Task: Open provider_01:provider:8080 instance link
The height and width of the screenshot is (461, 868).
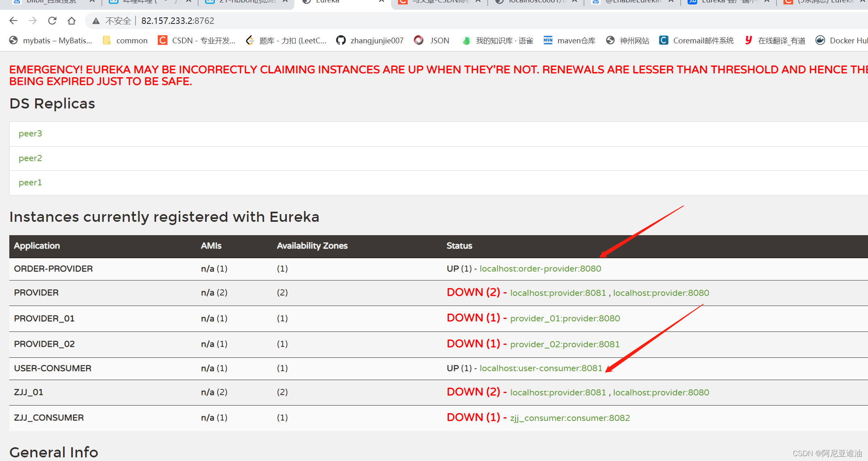Action: 565,319
